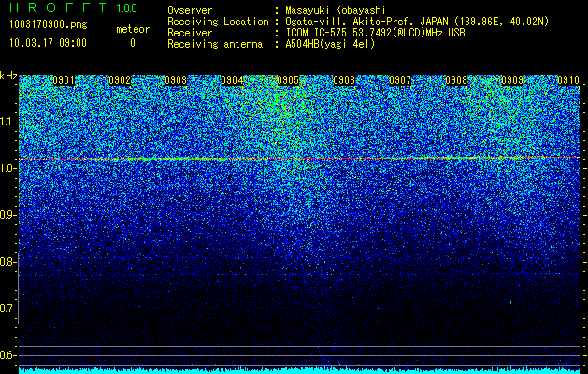
Task: Click the Ogata-vill. Akita-Pref. JAPAN location text
Action: pyautogui.click(x=417, y=22)
